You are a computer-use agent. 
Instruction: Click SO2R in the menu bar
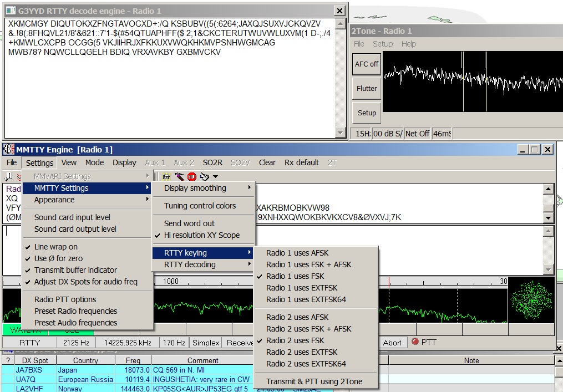[x=212, y=162]
